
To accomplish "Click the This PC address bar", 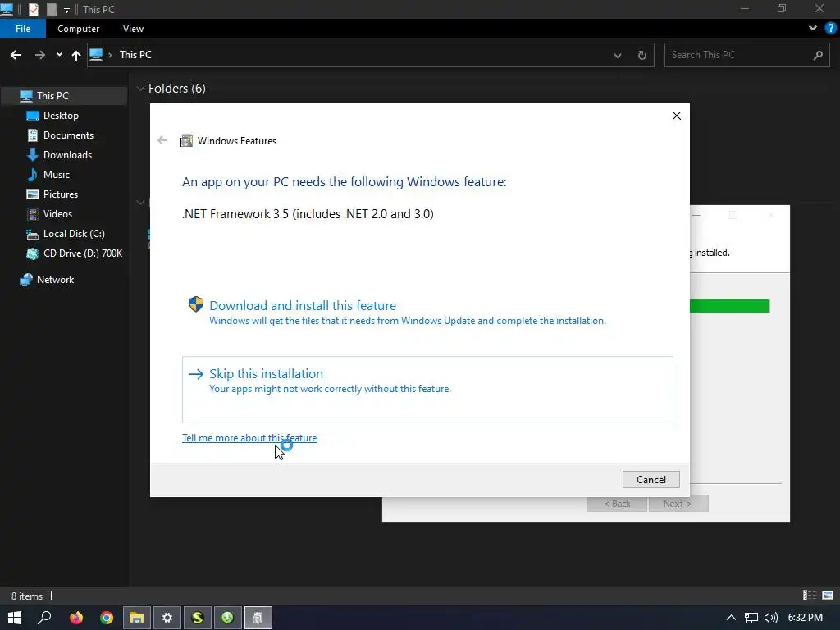I will [370, 55].
